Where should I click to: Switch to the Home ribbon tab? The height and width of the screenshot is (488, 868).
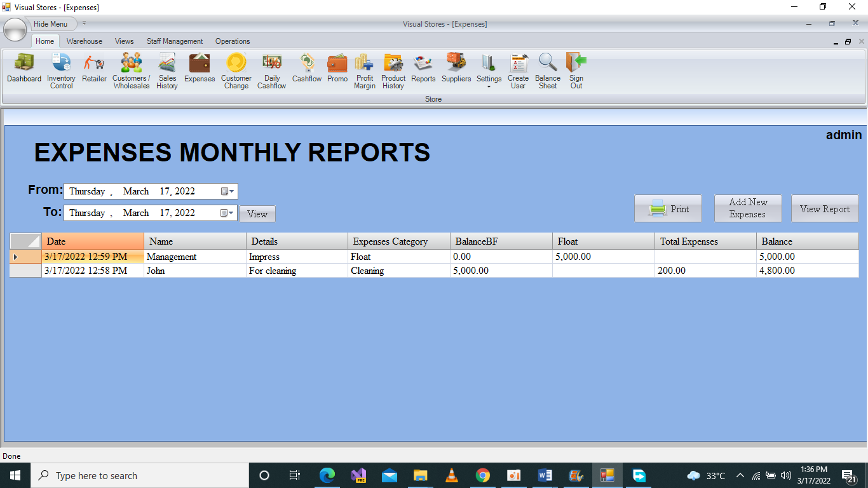(x=45, y=41)
